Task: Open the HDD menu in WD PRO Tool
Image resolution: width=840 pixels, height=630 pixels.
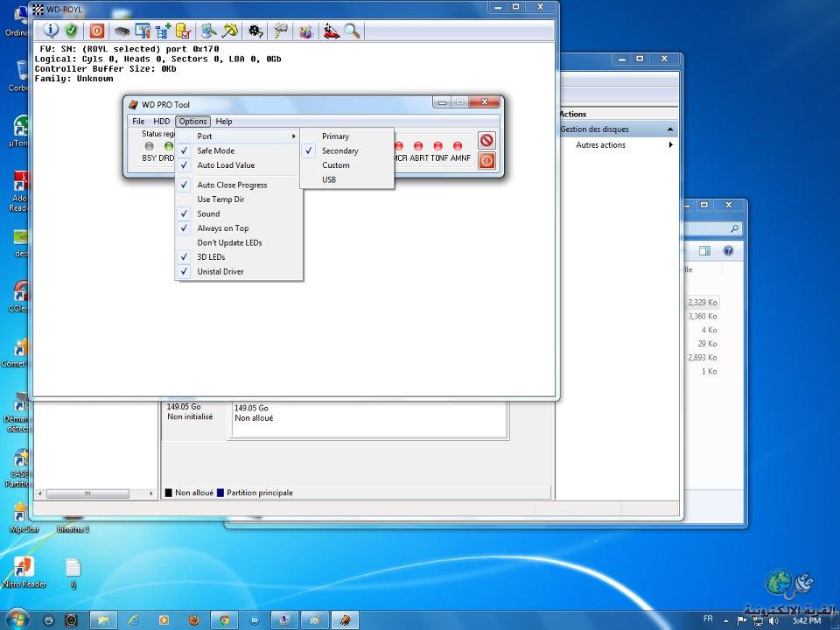Action: click(x=161, y=122)
